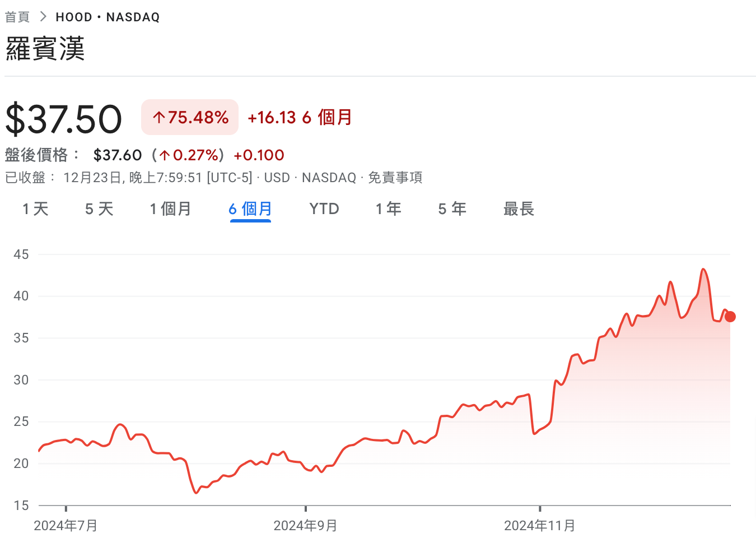Screen dimensions: 756x547
Task: Choose the 5 年 range tab
Action: [452, 209]
